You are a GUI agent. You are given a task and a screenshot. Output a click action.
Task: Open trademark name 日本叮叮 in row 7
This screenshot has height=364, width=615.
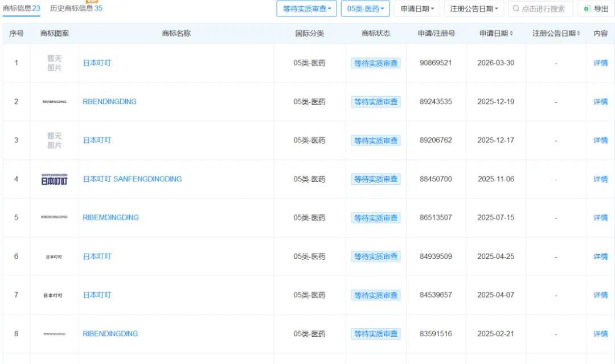[x=97, y=295]
